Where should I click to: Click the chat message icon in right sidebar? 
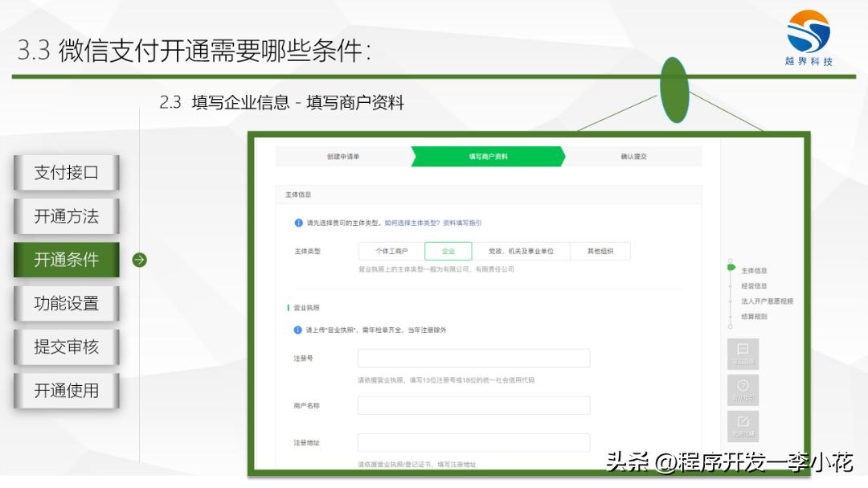tap(743, 351)
